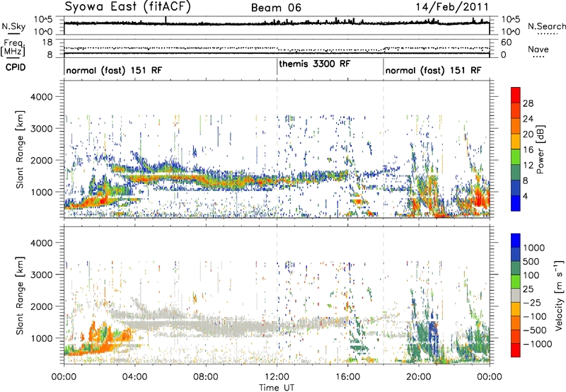566x392 pixels.
Task: Click the '16:00' time tick label
Action: click(x=347, y=377)
